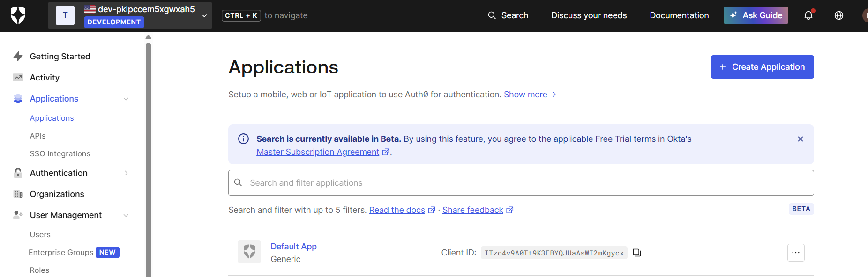Click the BETA label badge

tap(801, 209)
